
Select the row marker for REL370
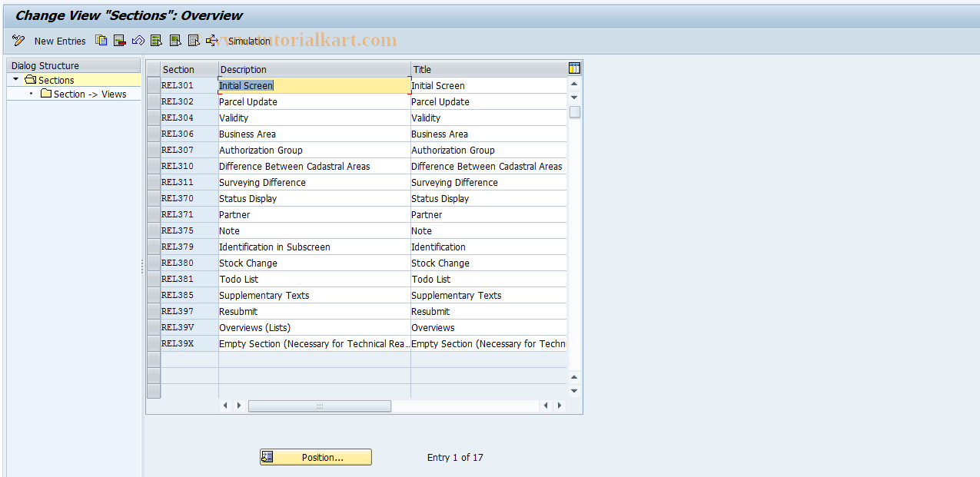point(154,198)
